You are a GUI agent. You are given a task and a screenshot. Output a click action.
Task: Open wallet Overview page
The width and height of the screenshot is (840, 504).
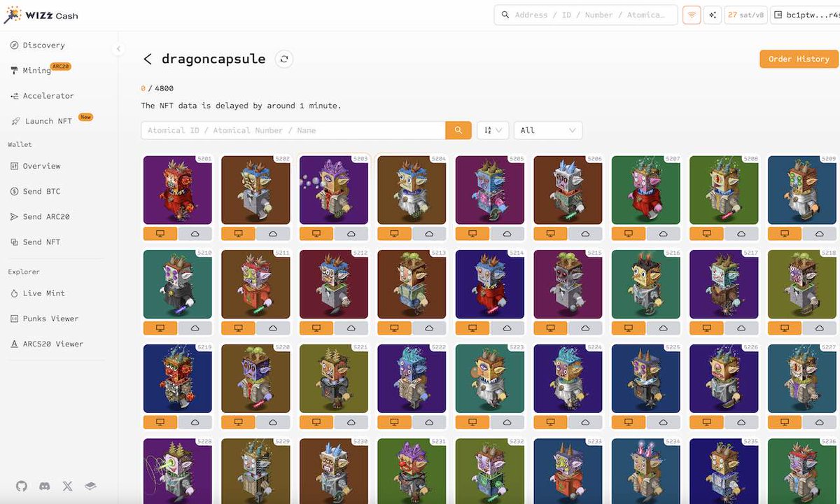click(x=36, y=166)
